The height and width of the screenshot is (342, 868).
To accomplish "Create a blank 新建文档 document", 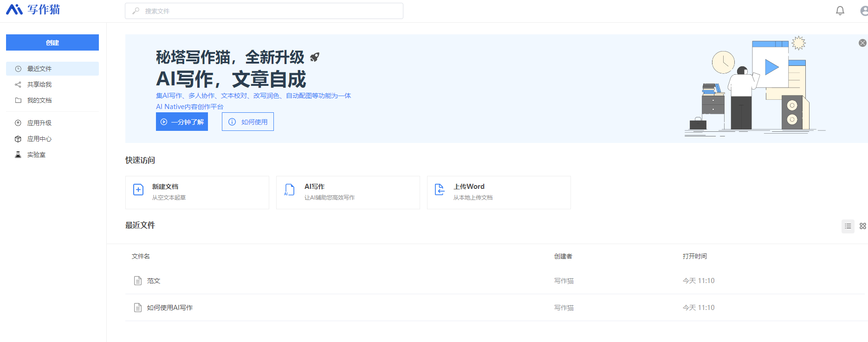I will [x=197, y=193].
